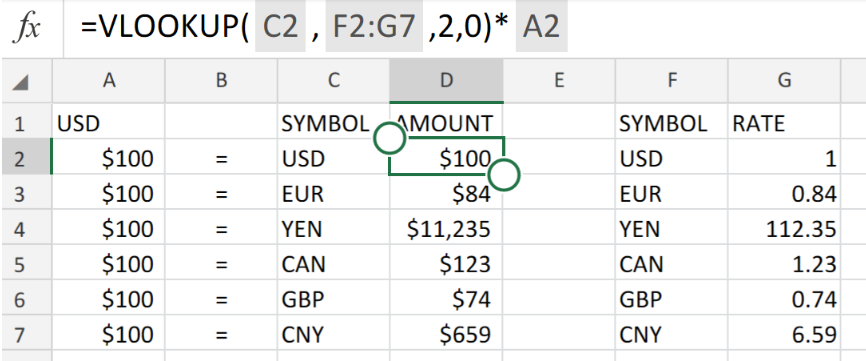Select cell C3 containing EUR

coord(334,194)
